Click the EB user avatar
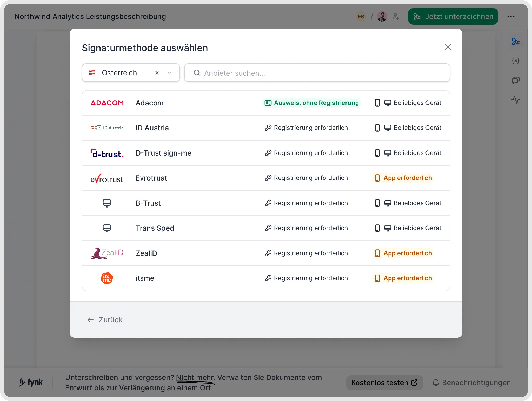Viewport: 532px width, 401px height. 361,16
